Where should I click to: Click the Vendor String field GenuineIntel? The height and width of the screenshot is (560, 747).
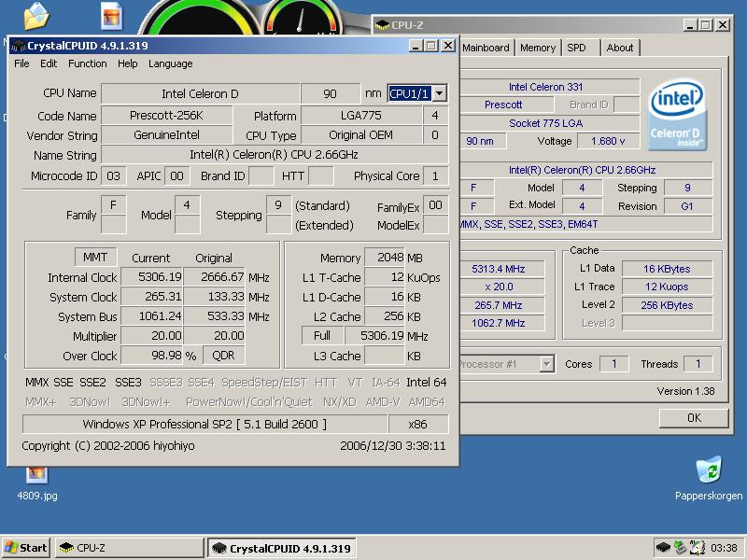[166, 135]
